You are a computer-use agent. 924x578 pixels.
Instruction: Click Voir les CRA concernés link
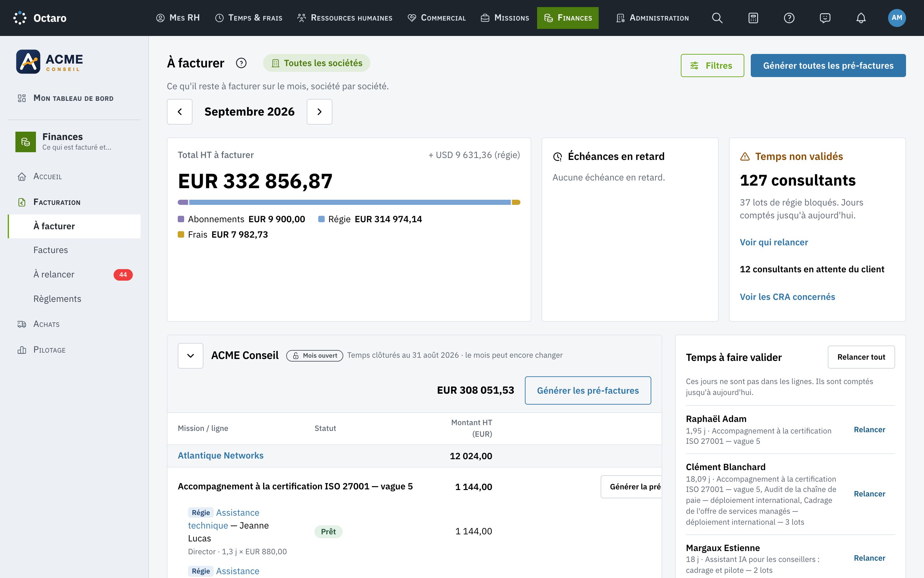(x=787, y=297)
